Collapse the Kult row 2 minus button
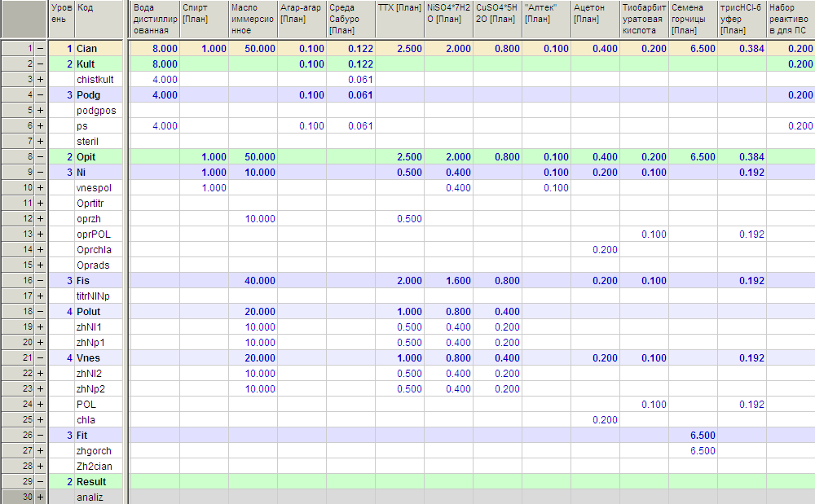This screenshot has height=504, width=815. click(41, 64)
